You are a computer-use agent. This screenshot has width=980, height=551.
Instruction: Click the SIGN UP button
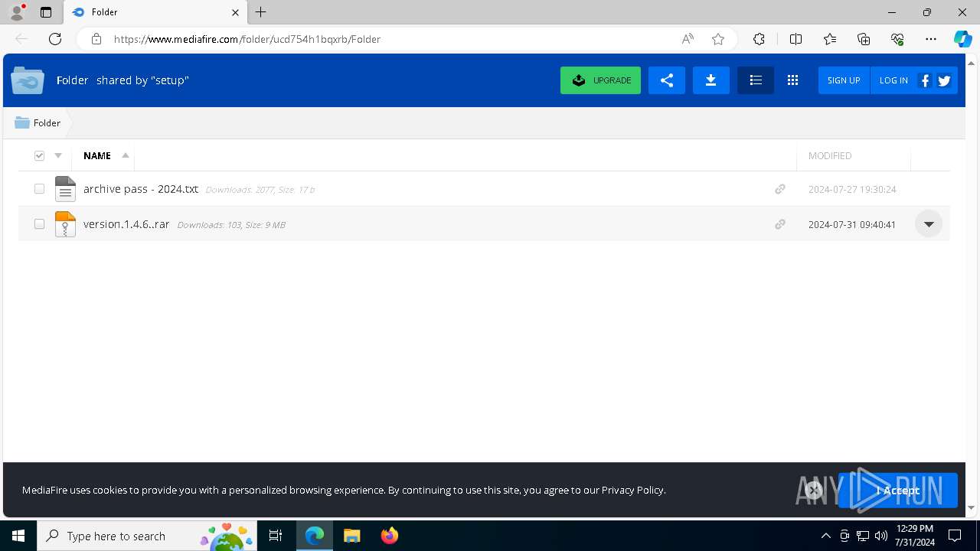844,80
